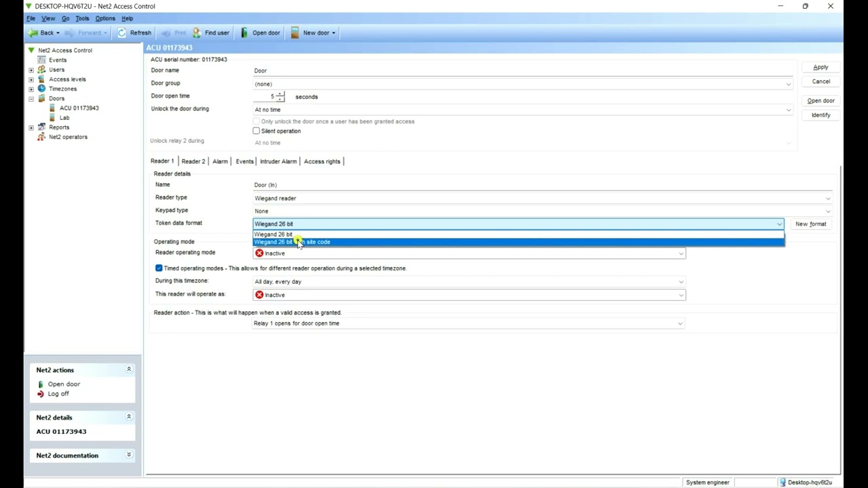Select the Reports icon in tree

coord(41,127)
